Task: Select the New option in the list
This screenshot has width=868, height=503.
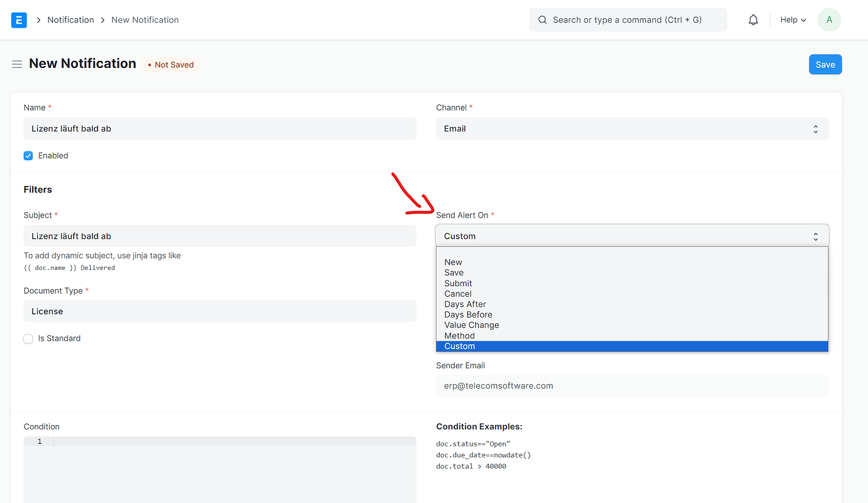Action: (x=632, y=262)
